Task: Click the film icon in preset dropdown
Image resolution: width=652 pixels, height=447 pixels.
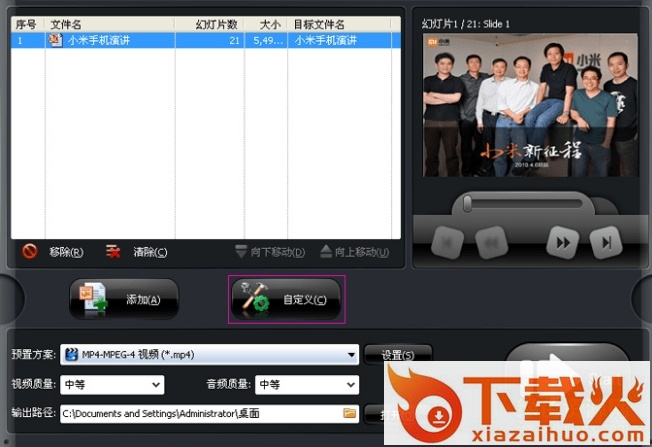Action: 72,354
